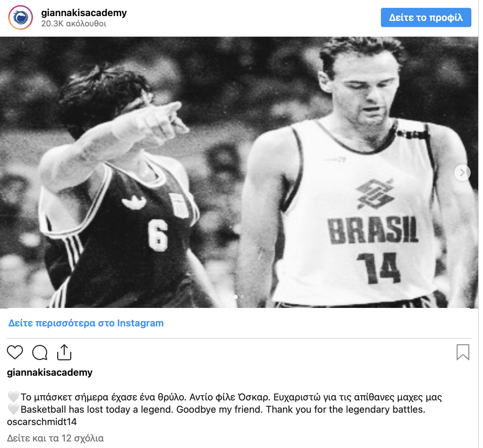The image size is (483, 448).
Task: Save post with bookmark icon
Action: pyautogui.click(x=463, y=352)
